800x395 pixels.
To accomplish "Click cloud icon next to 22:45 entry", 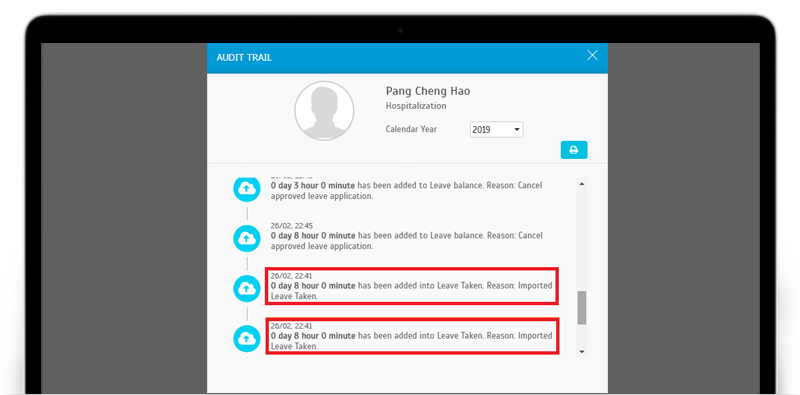I will click(x=247, y=238).
